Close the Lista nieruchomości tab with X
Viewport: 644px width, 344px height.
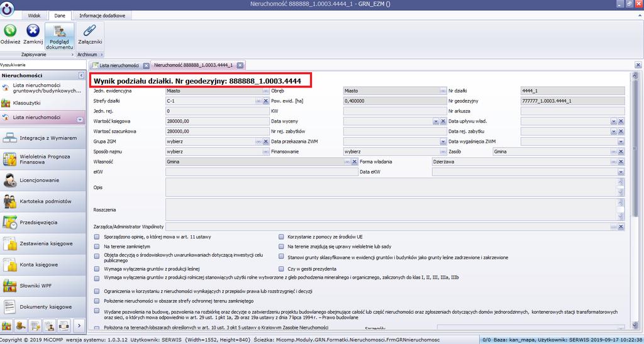tap(146, 65)
